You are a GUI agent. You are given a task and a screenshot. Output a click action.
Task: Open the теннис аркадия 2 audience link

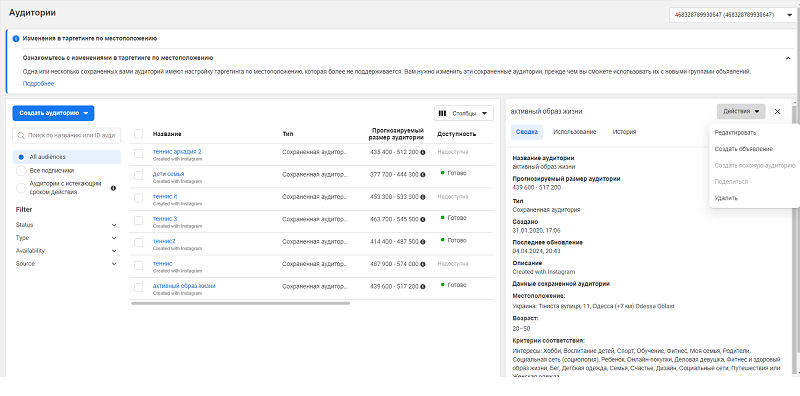point(177,152)
